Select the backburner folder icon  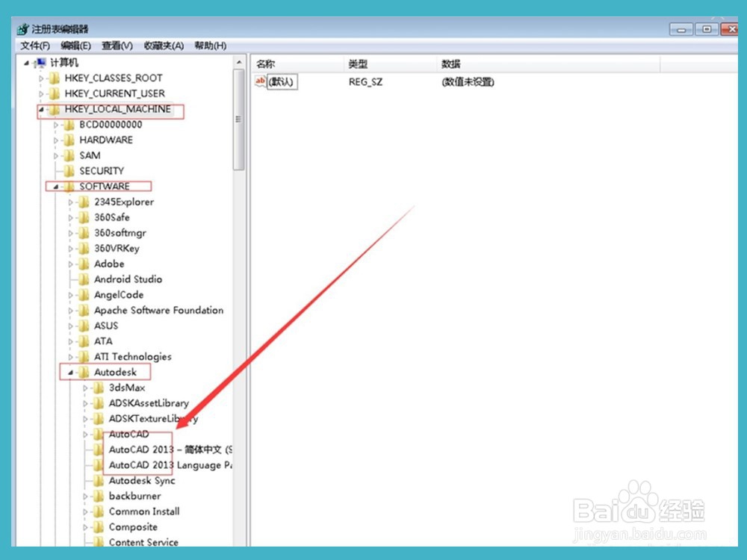click(99, 497)
